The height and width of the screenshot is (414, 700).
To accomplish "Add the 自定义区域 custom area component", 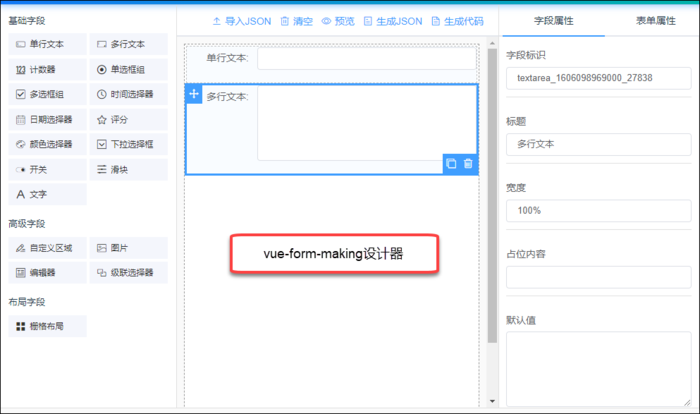I will click(47, 248).
